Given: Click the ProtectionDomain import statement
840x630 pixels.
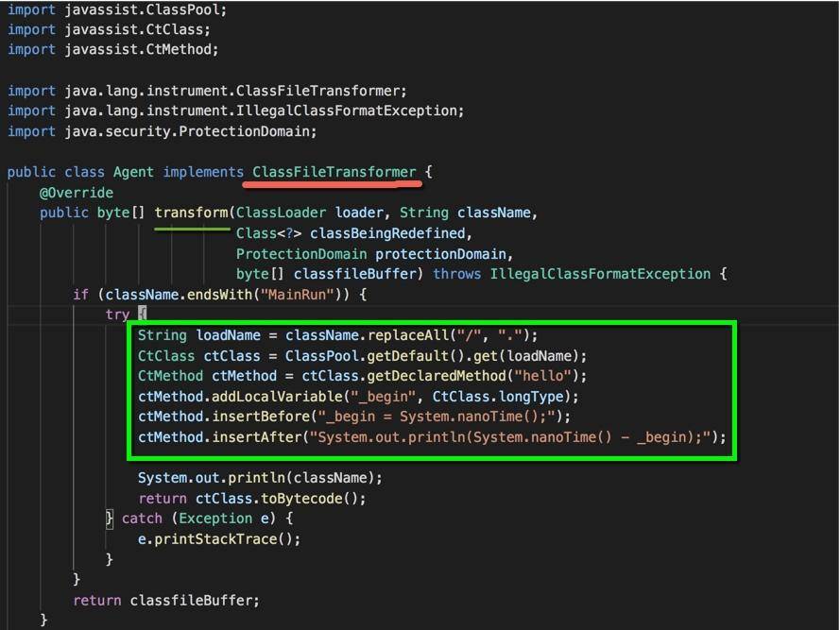Looking at the screenshot, I should (x=162, y=131).
